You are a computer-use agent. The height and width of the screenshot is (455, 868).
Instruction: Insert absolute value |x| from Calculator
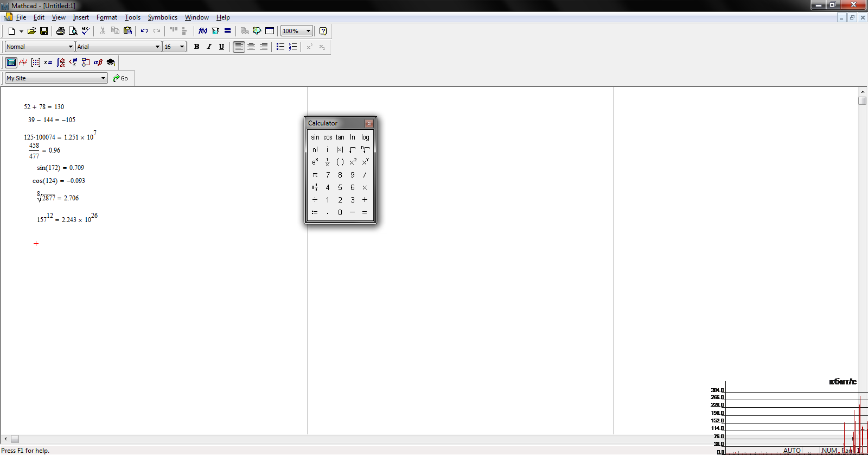tap(340, 150)
